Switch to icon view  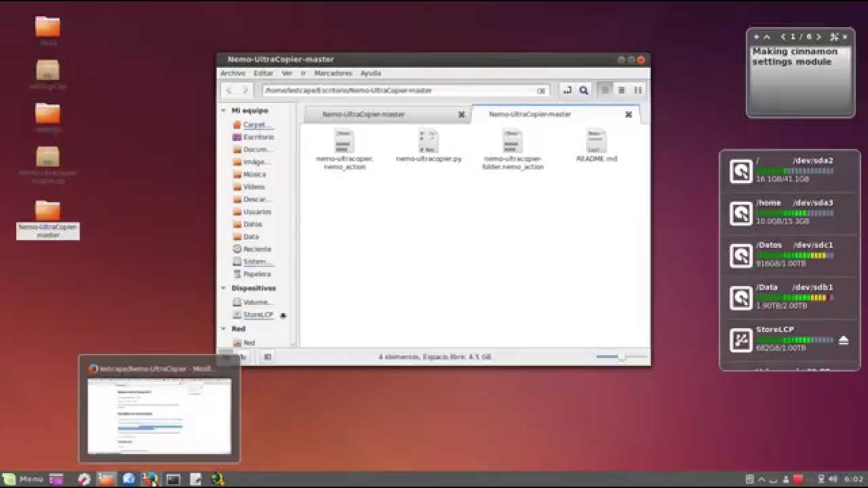[x=605, y=90]
